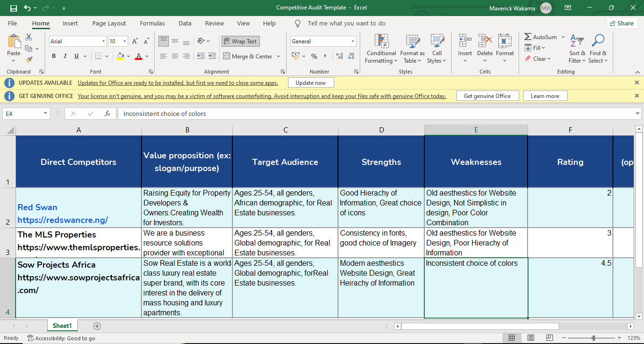The height and width of the screenshot is (344, 644).
Task: Click the Update now button
Action: pyautogui.click(x=311, y=83)
